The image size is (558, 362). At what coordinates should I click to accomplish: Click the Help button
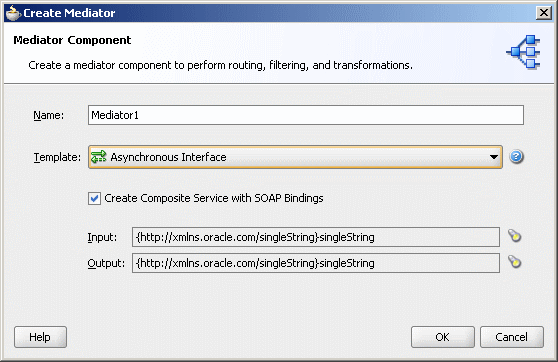[x=40, y=337]
